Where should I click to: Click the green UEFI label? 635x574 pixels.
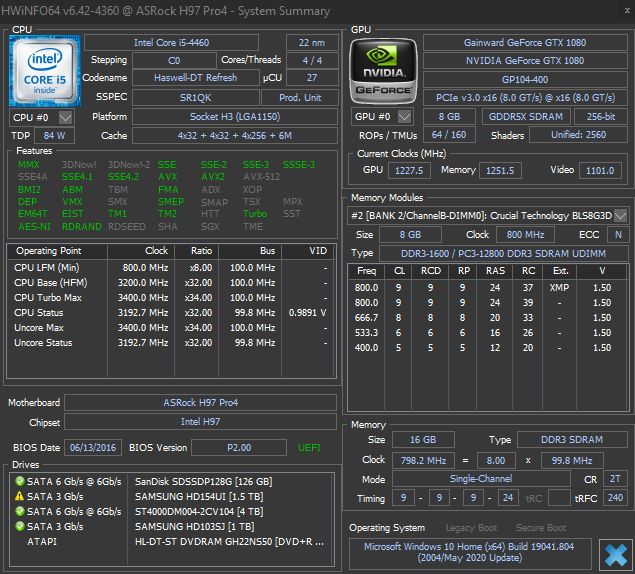[309, 448]
